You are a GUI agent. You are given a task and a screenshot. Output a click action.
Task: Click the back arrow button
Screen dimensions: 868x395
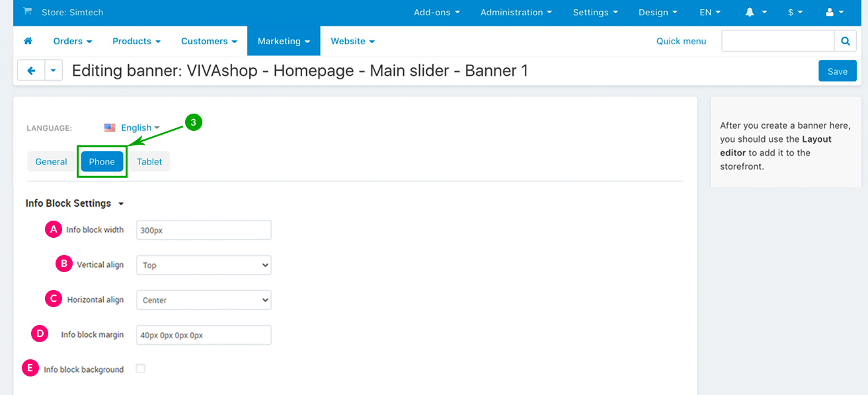point(31,71)
